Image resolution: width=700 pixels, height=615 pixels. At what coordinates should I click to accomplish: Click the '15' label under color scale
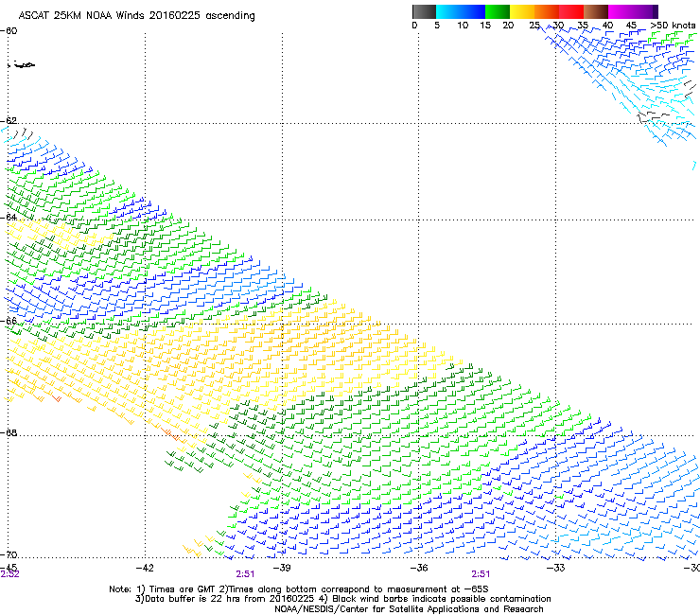[485, 26]
